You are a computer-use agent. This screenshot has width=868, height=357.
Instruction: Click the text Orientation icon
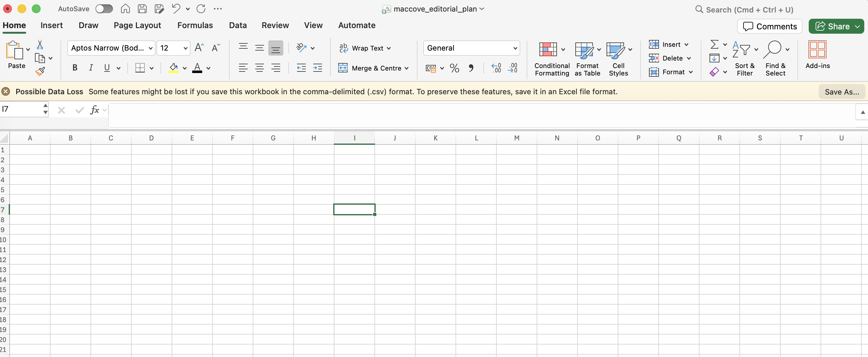pos(301,48)
